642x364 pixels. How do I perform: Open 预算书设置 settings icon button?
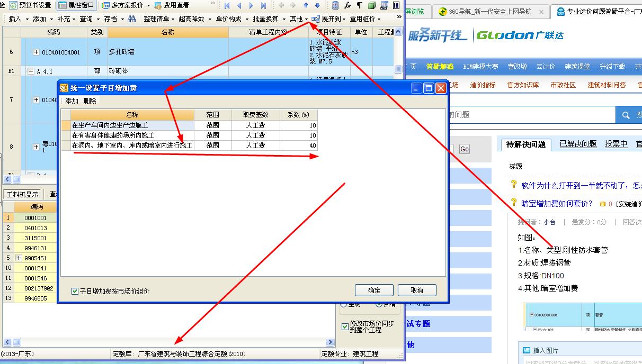(30, 5)
